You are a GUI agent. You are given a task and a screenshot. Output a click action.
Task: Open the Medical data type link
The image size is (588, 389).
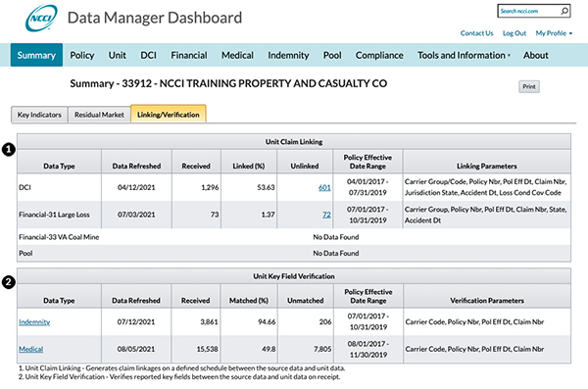tap(31, 349)
